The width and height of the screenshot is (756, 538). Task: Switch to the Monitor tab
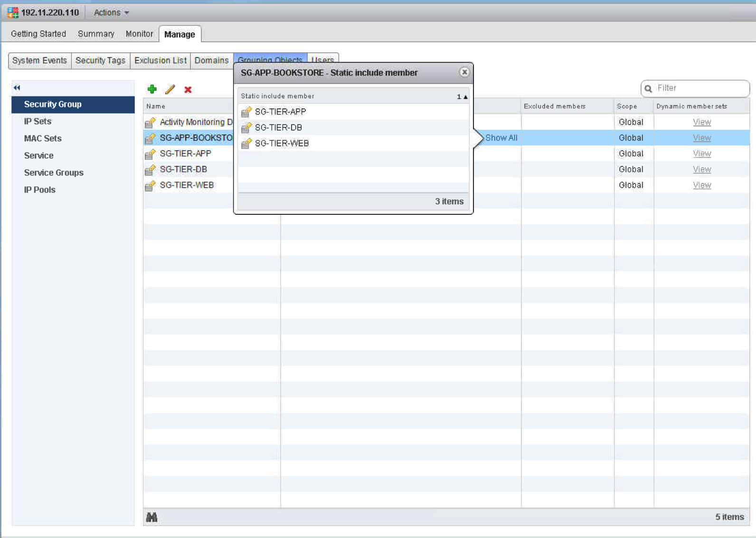point(139,34)
